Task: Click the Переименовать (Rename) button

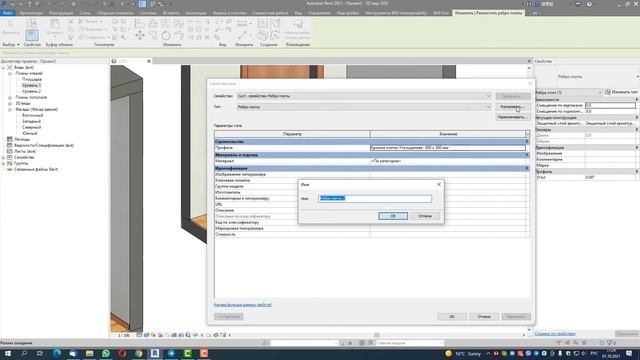Action: (513, 117)
